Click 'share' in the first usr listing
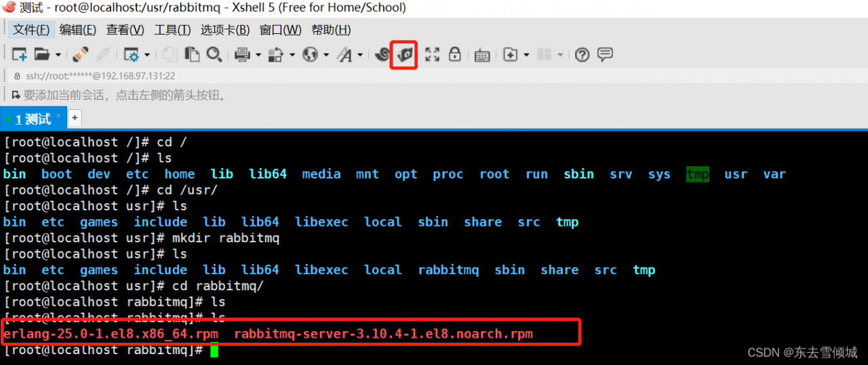 pyautogui.click(x=483, y=222)
